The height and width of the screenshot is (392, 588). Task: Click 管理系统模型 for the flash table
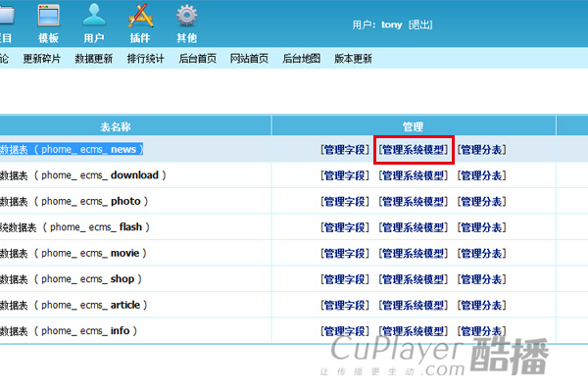[x=413, y=227]
